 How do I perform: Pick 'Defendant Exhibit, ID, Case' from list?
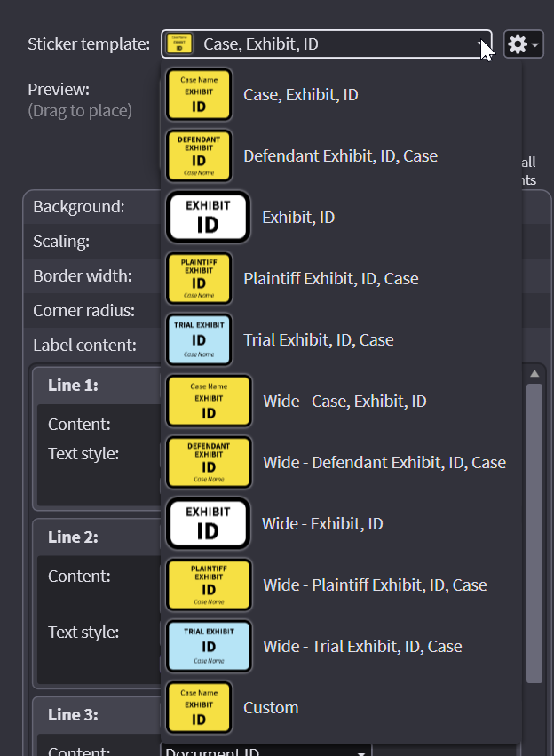pyautogui.click(x=340, y=155)
